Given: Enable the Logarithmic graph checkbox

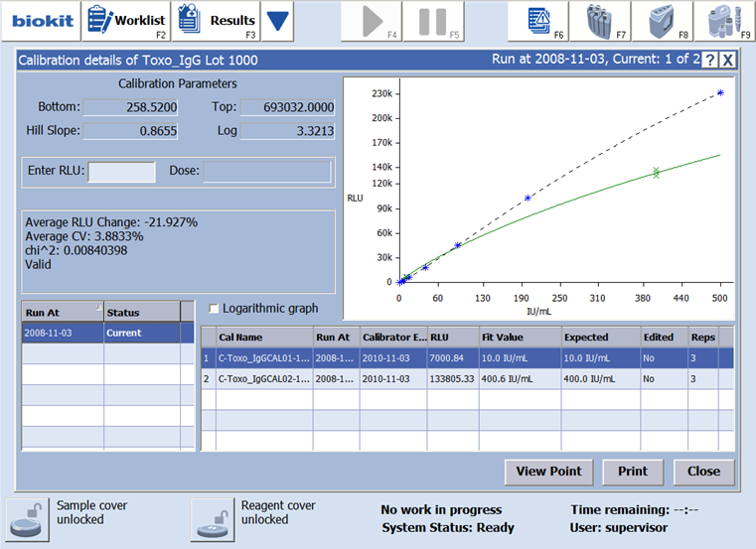Looking at the screenshot, I should pos(214,309).
